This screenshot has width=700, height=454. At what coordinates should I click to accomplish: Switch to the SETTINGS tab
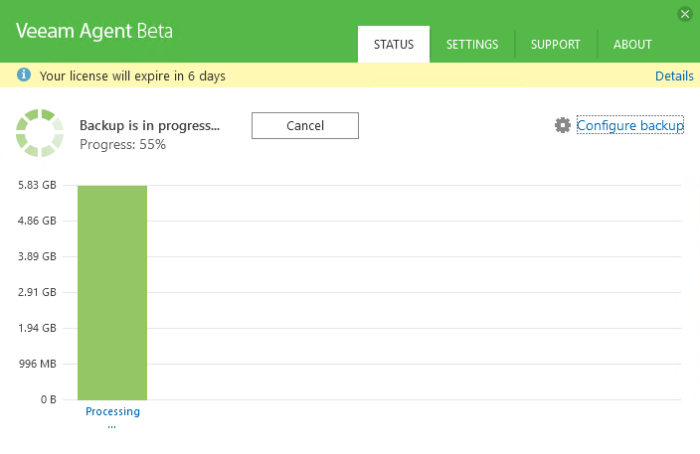pyautogui.click(x=472, y=44)
